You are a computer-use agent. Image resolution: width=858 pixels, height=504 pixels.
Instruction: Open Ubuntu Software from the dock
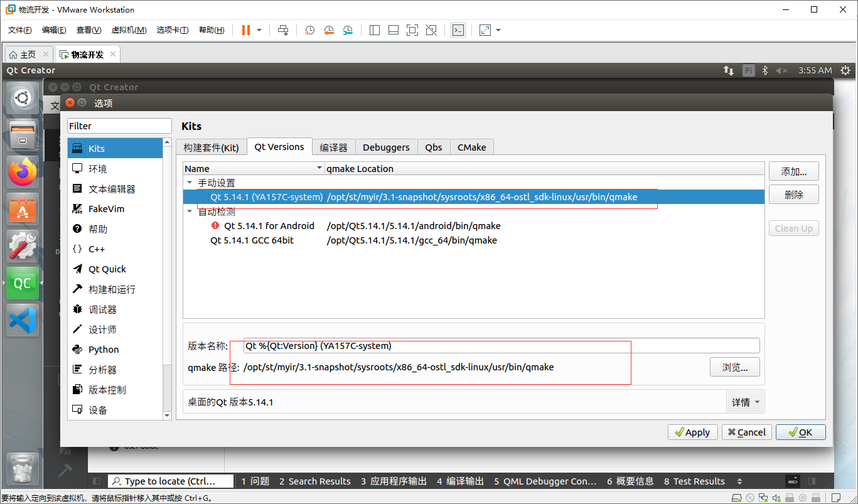coord(23,209)
